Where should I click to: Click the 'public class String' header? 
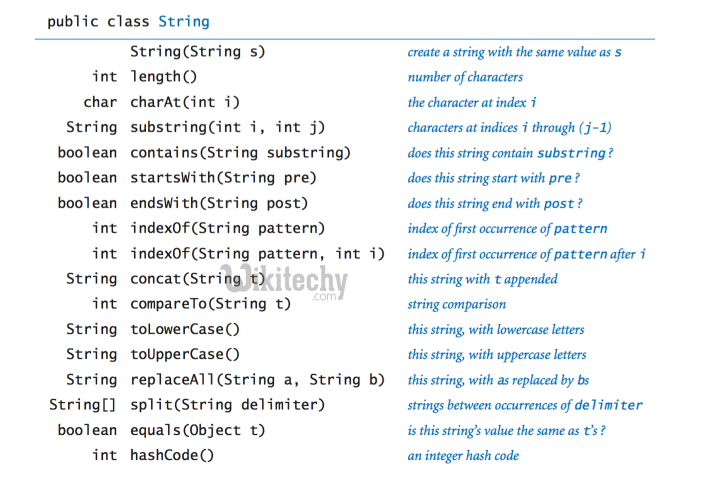point(128,21)
